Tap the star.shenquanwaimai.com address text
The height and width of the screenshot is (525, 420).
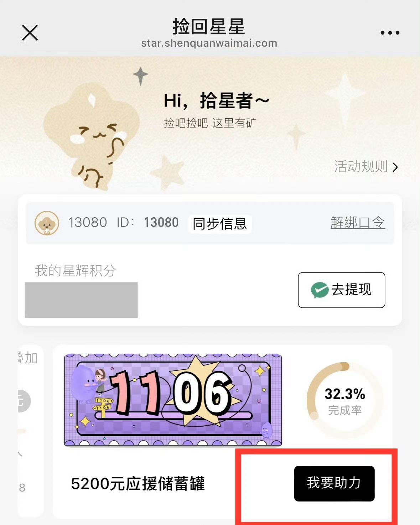pyautogui.click(x=209, y=43)
